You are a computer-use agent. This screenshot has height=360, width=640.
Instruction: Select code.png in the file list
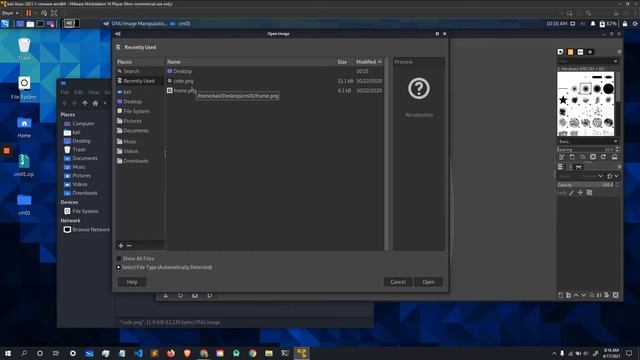tap(274, 81)
